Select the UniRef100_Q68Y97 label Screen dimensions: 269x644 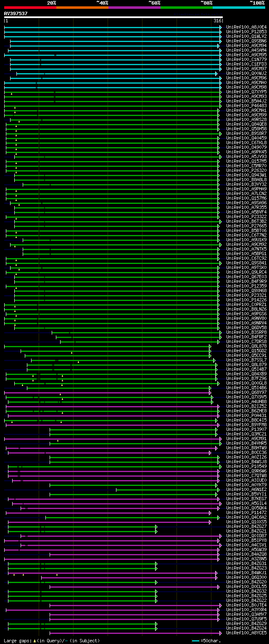pyautogui.click(x=246, y=392)
